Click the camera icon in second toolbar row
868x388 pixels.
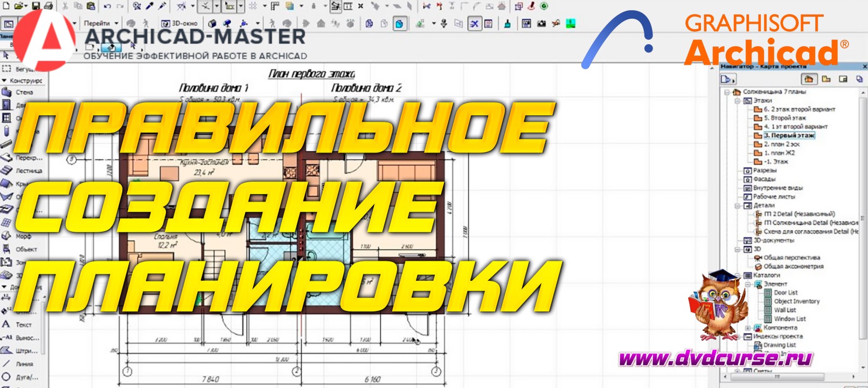click(x=541, y=23)
